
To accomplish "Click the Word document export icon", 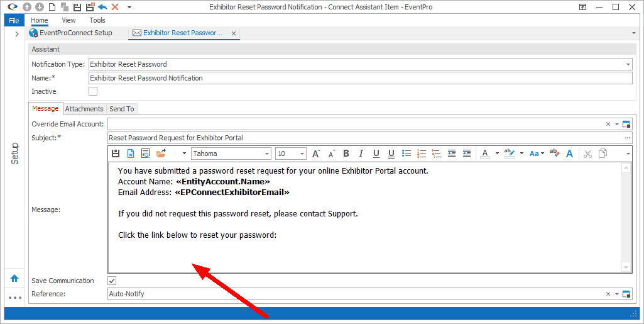I will click(131, 154).
